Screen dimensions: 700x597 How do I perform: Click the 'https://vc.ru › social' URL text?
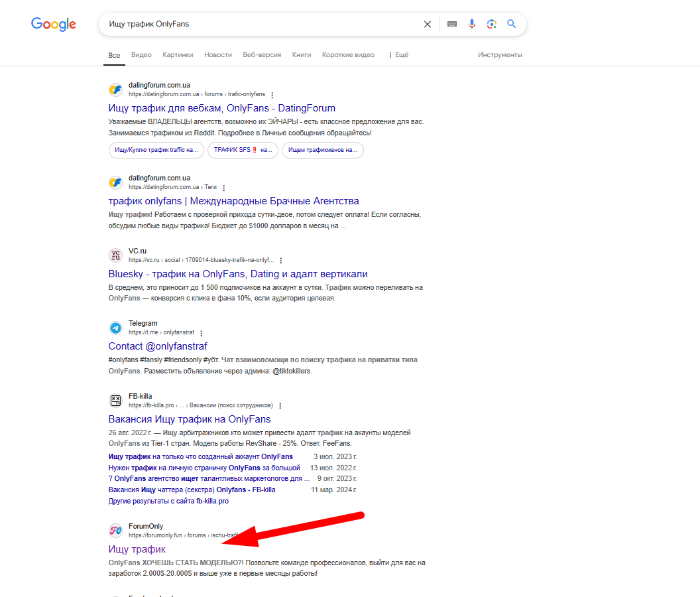click(201, 260)
